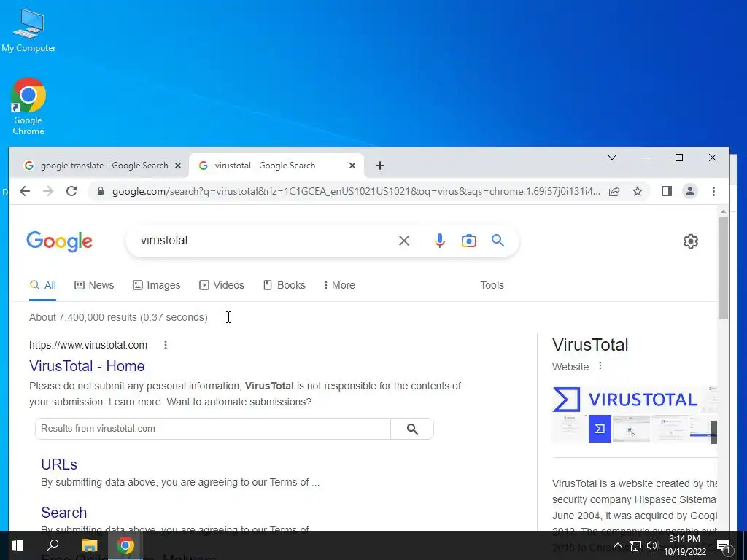The image size is (747, 560).
Task: Submit the search with the magnifier icon
Action: 498,241
